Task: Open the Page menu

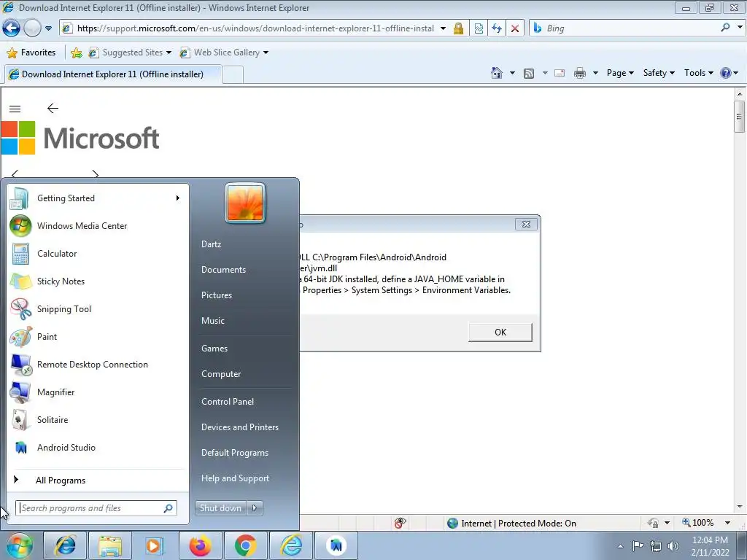Action: click(x=620, y=73)
